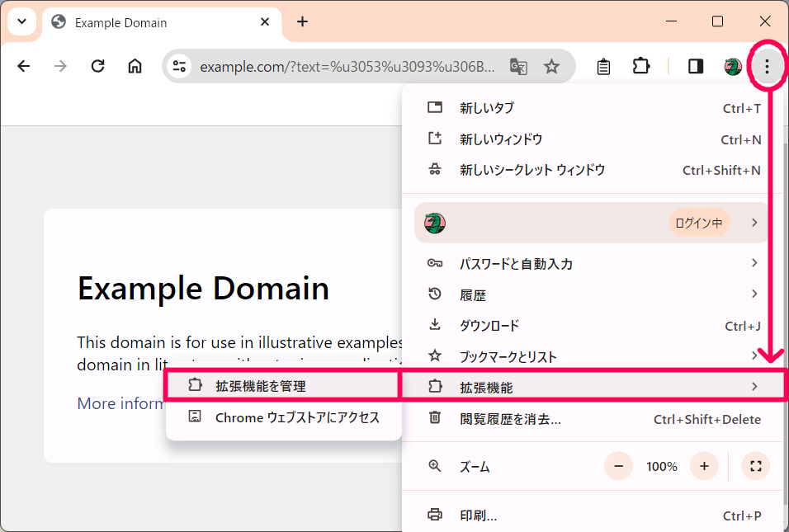The image size is (789, 532).
Task: Switch to the Example Domain tab
Action: tap(124, 23)
